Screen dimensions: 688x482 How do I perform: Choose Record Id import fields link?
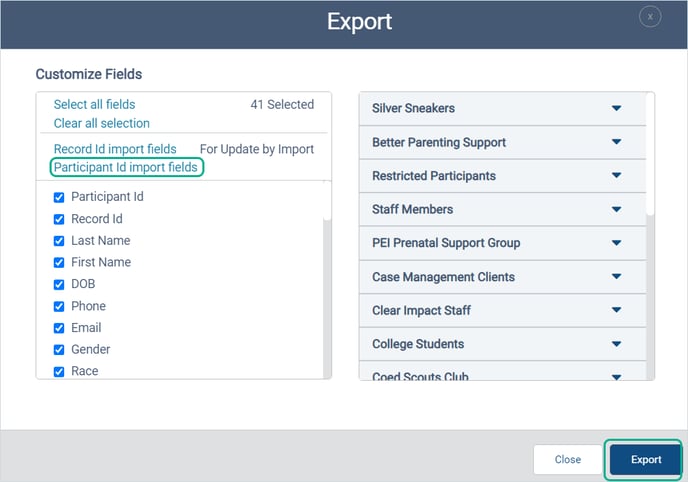pyautogui.click(x=115, y=149)
